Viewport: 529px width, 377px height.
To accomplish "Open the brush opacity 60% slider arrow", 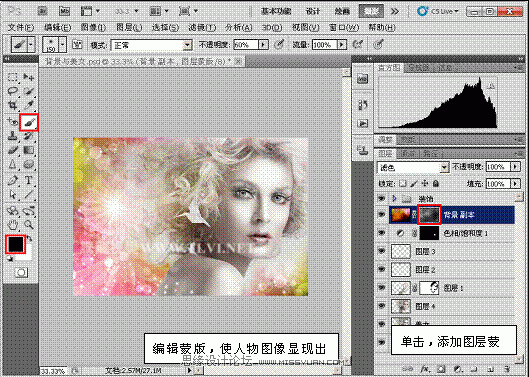I will [263, 45].
